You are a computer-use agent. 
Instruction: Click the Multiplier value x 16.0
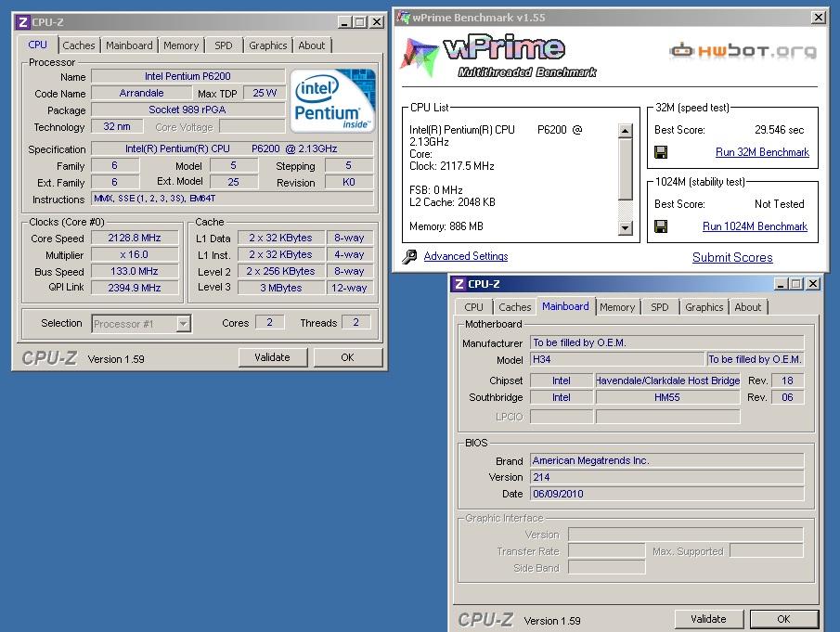click(x=135, y=254)
